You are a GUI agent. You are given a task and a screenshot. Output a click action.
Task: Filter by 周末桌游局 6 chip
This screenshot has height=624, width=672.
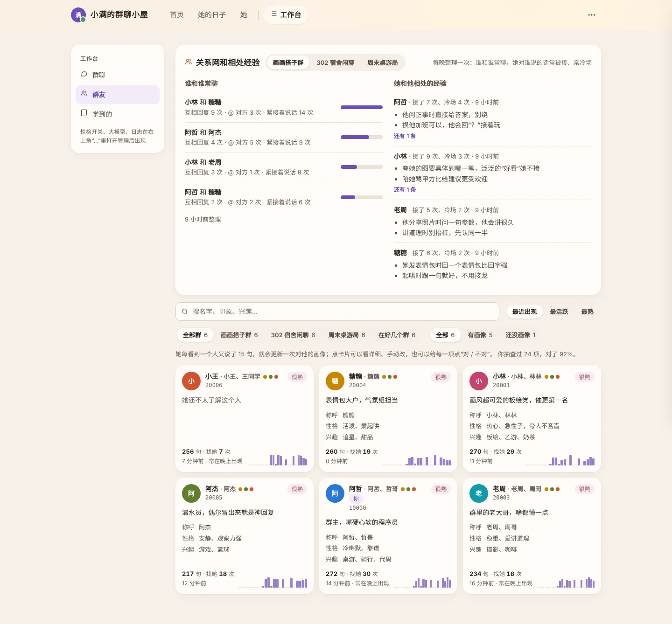click(347, 335)
